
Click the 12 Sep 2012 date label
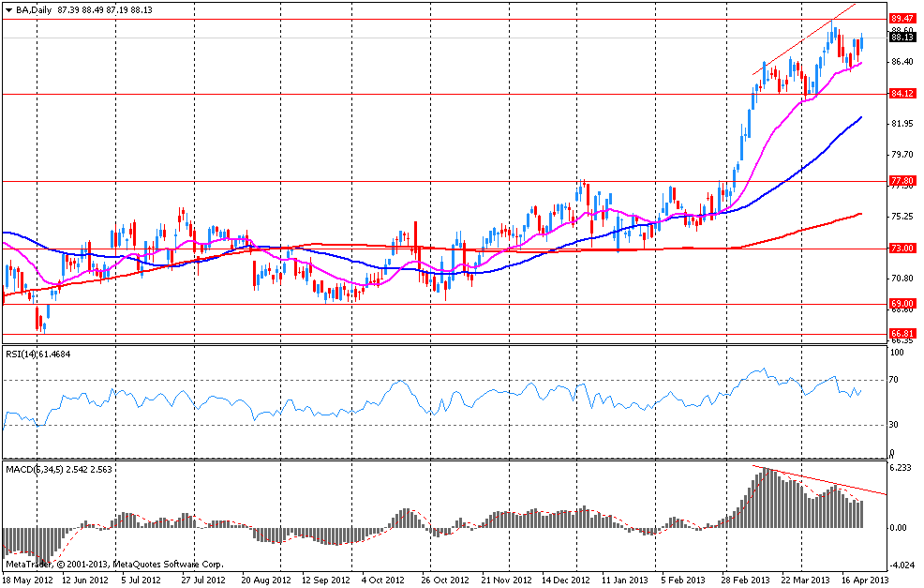[x=326, y=580]
